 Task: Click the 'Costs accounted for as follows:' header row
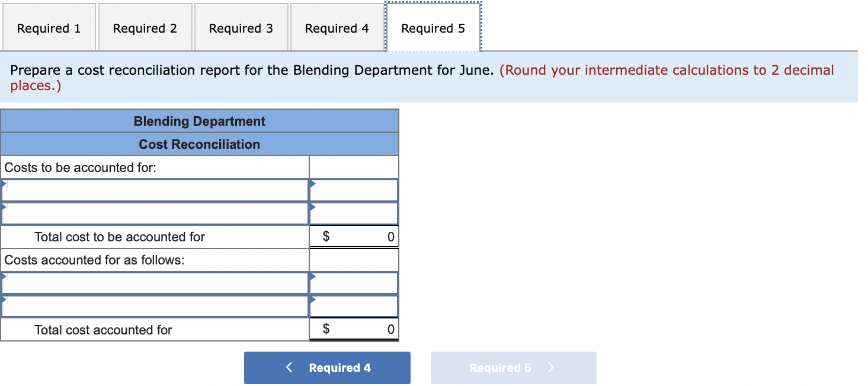[x=155, y=259]
